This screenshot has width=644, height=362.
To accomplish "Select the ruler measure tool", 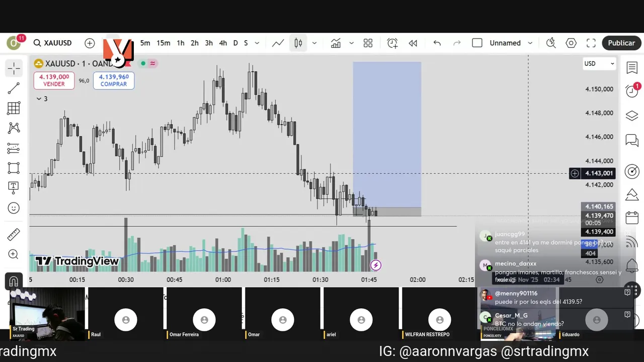I will pos(14,234).
